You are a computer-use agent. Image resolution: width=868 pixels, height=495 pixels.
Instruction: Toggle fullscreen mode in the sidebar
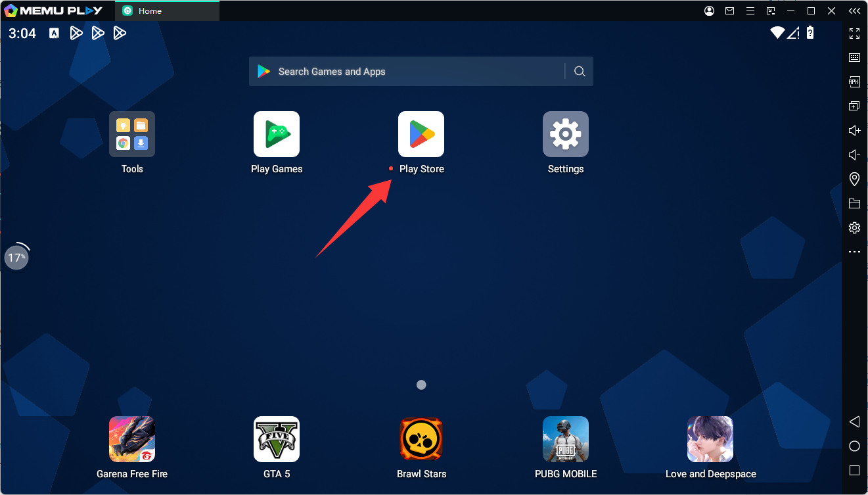(854, 33)
